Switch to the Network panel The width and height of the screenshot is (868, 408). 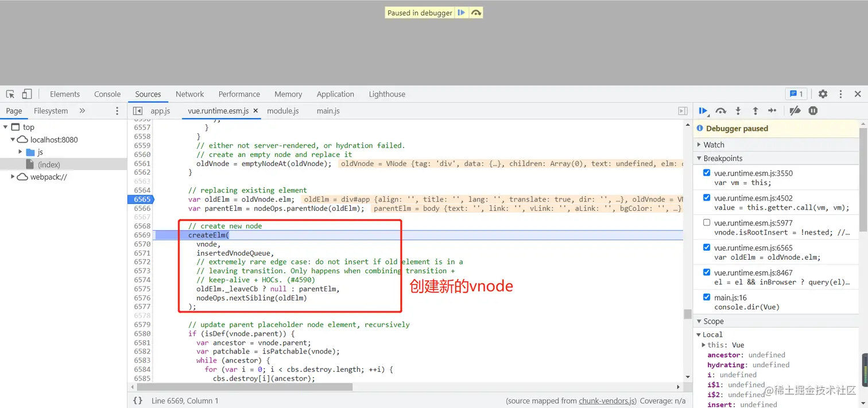tap(190, 94)
